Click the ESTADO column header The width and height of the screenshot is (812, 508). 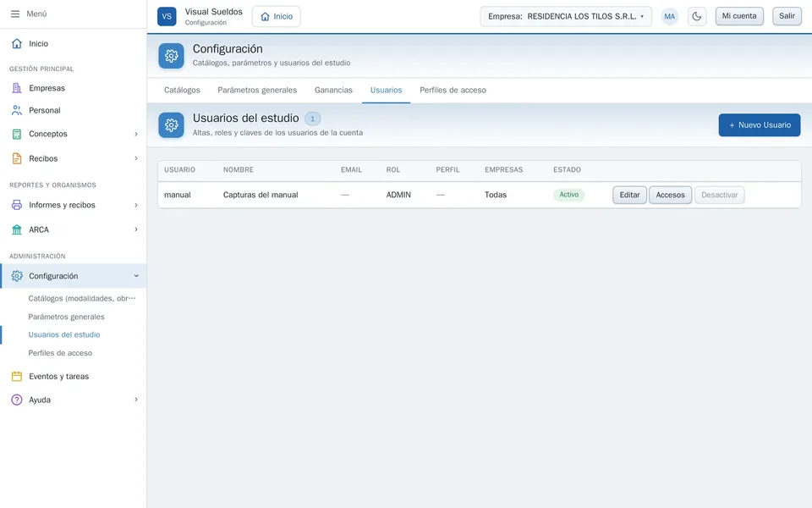click(567, 169)
